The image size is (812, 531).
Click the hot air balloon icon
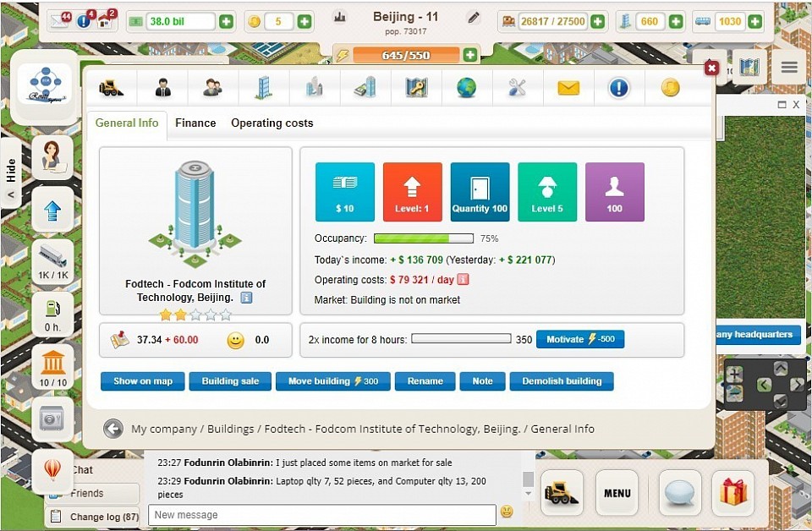pos(52,468)
